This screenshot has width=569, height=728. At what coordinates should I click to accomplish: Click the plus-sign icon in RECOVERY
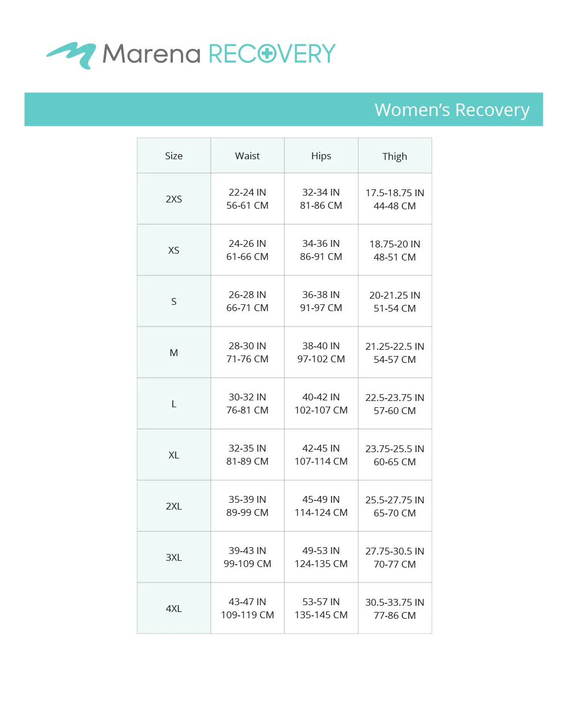coord(267,54)
